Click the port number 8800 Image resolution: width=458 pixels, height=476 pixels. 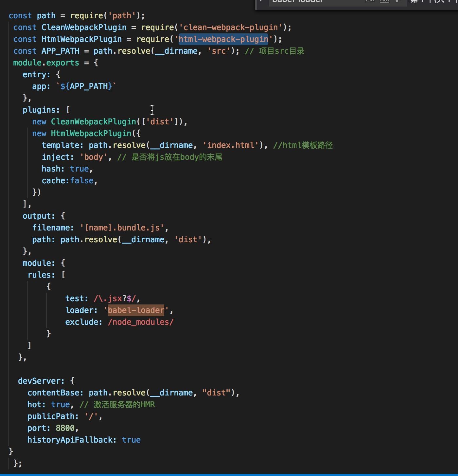[65, 428]
